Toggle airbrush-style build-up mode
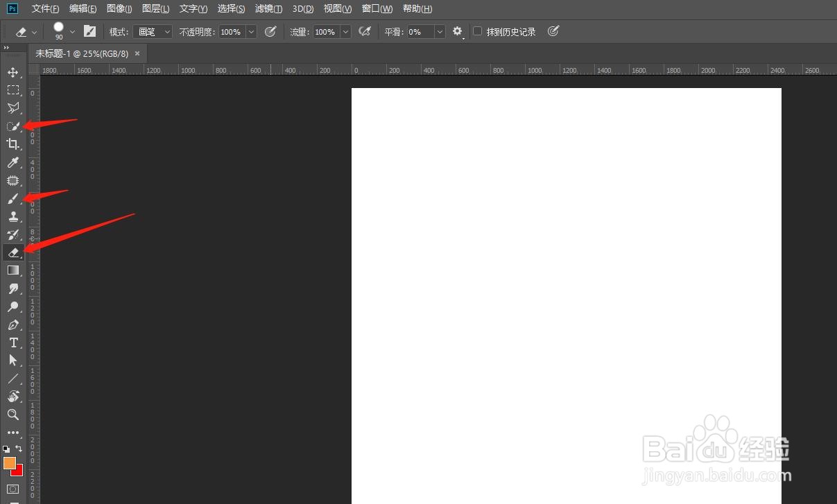The height and width of the screenshot is (504, 837). [365, 31]
